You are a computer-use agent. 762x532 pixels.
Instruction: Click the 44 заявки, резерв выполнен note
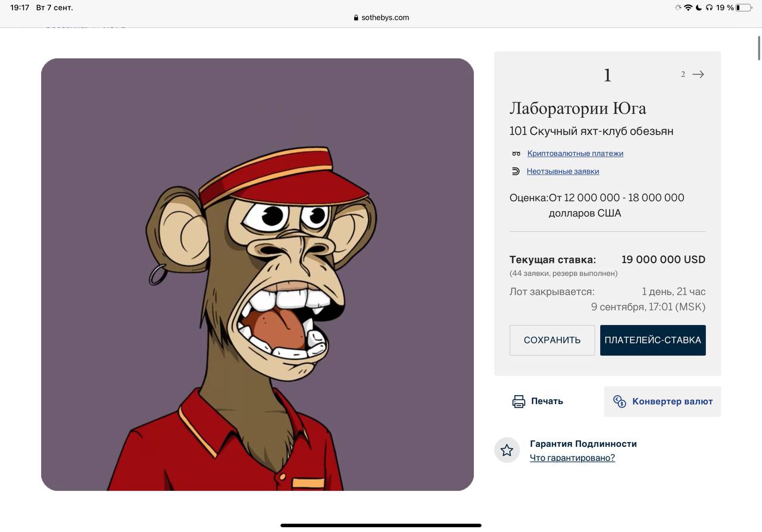pyautogui.click(x=563, y=274)
